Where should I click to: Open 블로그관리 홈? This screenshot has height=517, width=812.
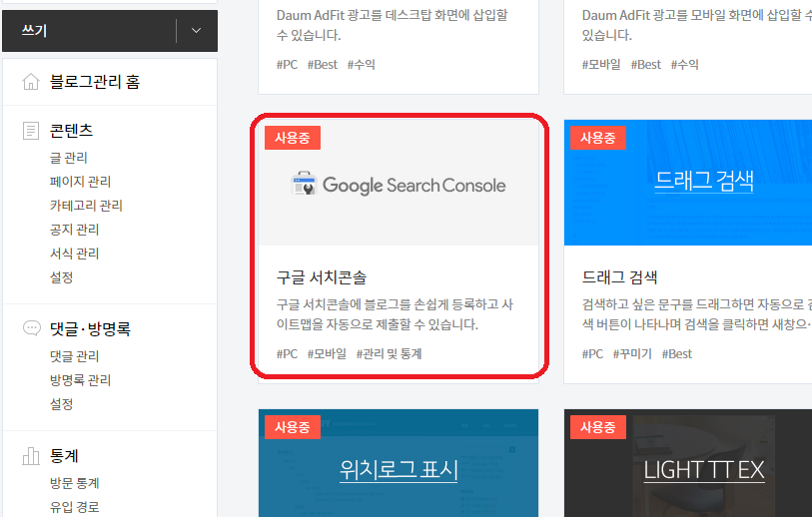point(95,81)
